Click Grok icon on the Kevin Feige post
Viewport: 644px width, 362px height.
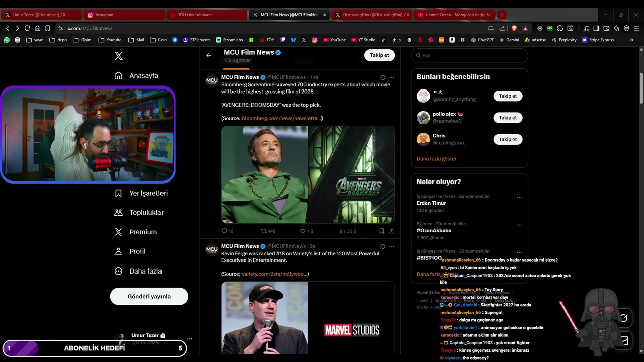click(x=383, y=246)
